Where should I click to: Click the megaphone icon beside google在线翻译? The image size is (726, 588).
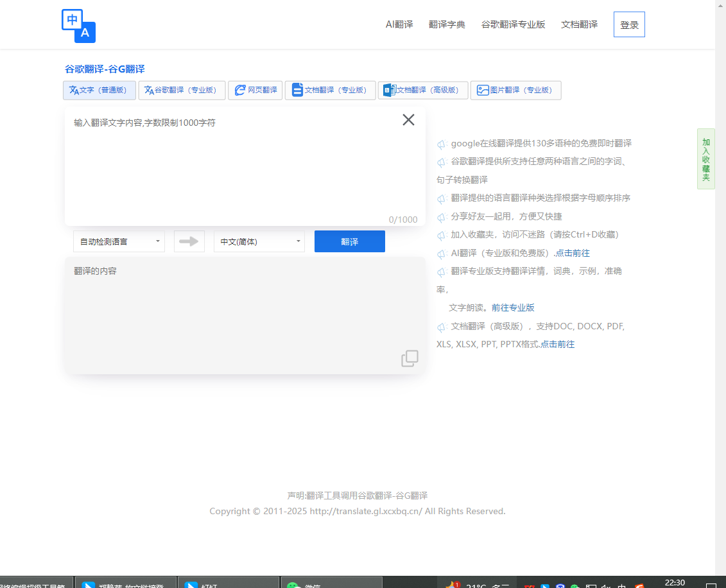point(442,144)
